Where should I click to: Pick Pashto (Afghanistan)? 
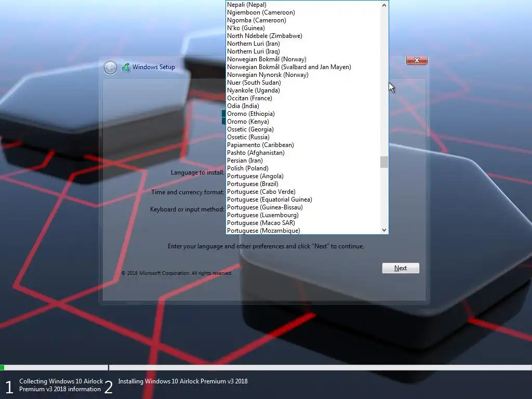pos(303,153)
